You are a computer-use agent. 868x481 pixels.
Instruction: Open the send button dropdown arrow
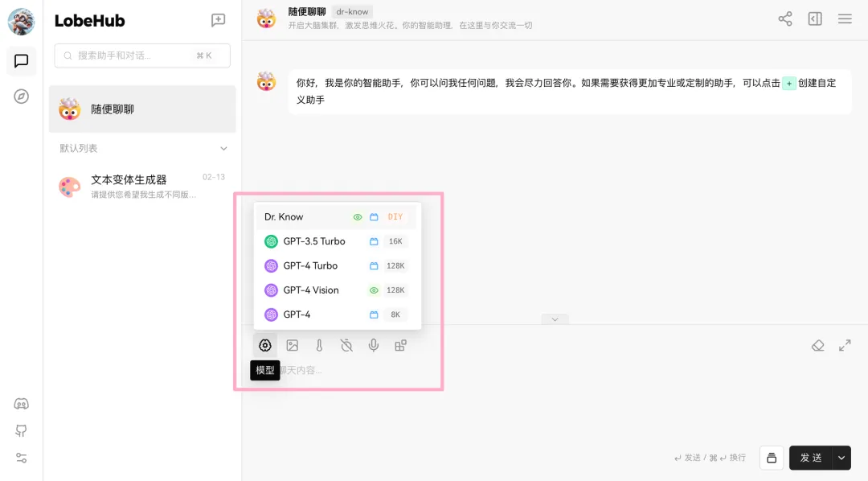coord(841,458)
